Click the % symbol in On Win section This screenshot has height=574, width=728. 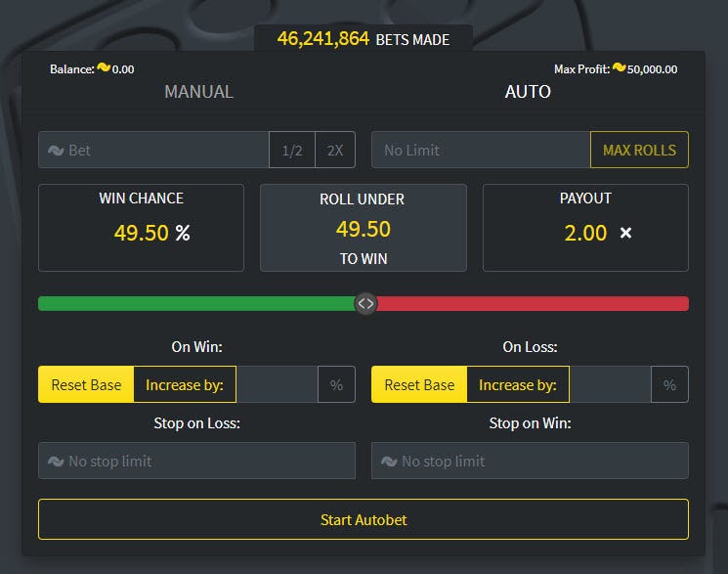click(336, 384)
